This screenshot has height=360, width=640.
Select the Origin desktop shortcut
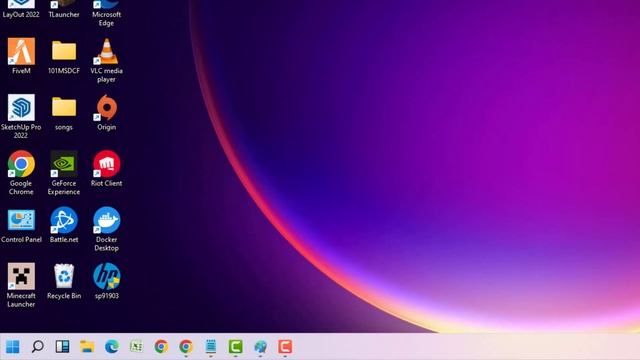tap(107, 113)
